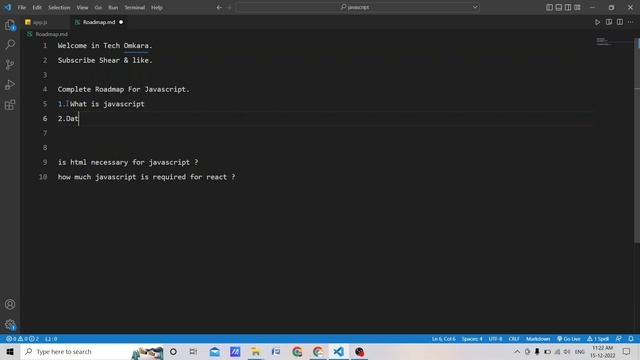Open the Accounts menu icon

(x=10, y=304)
